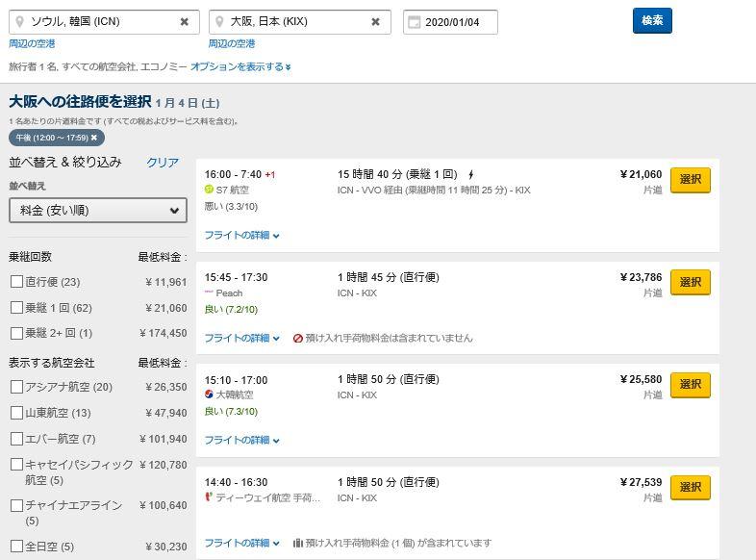Click the ¥174,450 minimum fare value

coord(163,333)
